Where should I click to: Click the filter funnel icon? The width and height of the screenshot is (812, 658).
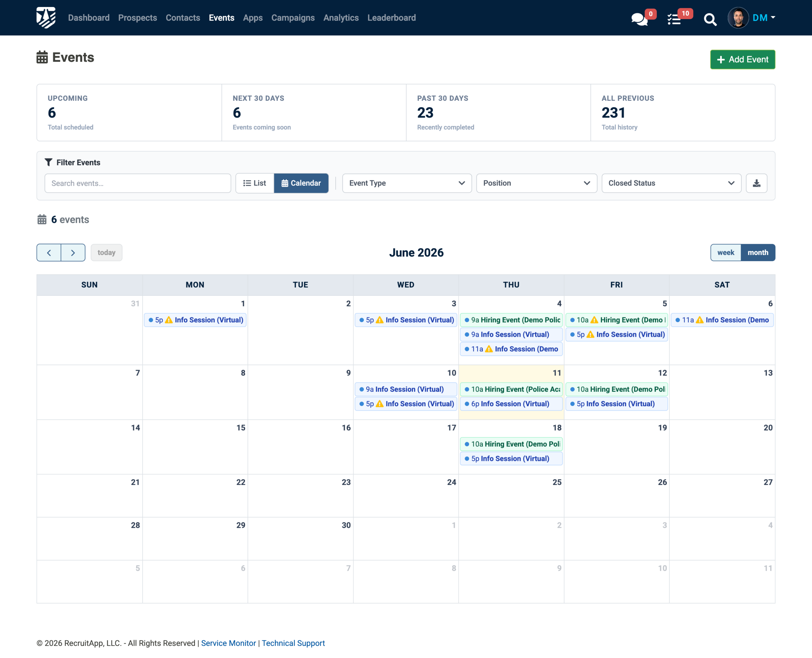click(49, 162)
